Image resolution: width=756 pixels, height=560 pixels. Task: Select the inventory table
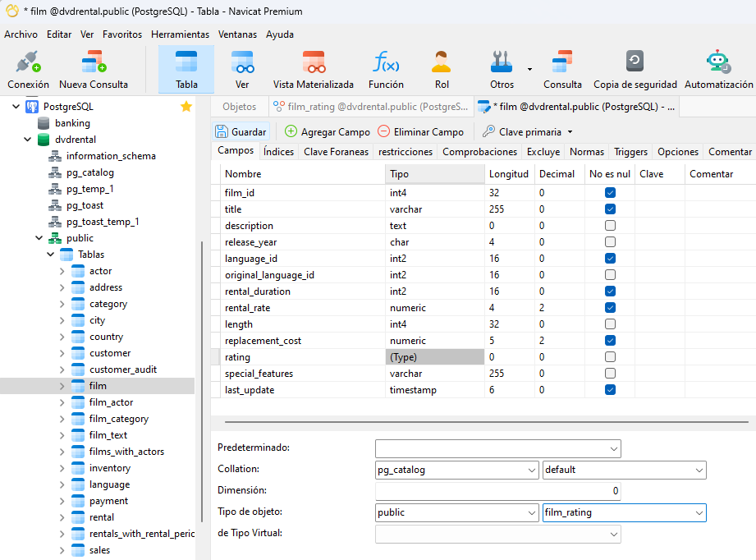[109, 468]
